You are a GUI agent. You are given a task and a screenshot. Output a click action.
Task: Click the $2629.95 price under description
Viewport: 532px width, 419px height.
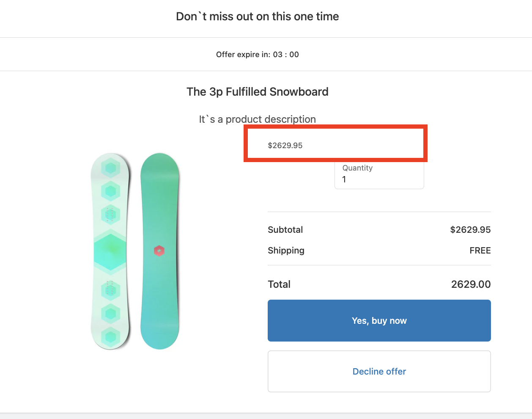[285, 145]
